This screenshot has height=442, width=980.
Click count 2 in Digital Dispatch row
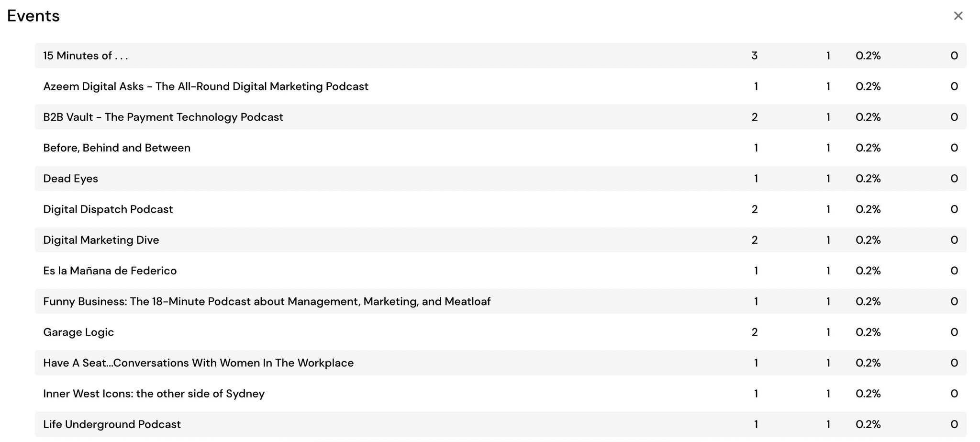tap(755, 209)
